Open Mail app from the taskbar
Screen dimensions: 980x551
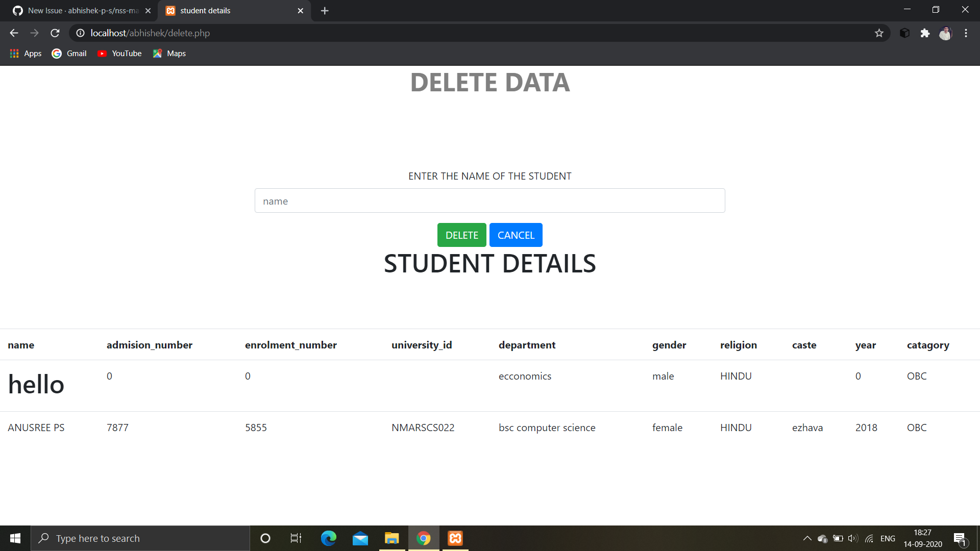360,538
